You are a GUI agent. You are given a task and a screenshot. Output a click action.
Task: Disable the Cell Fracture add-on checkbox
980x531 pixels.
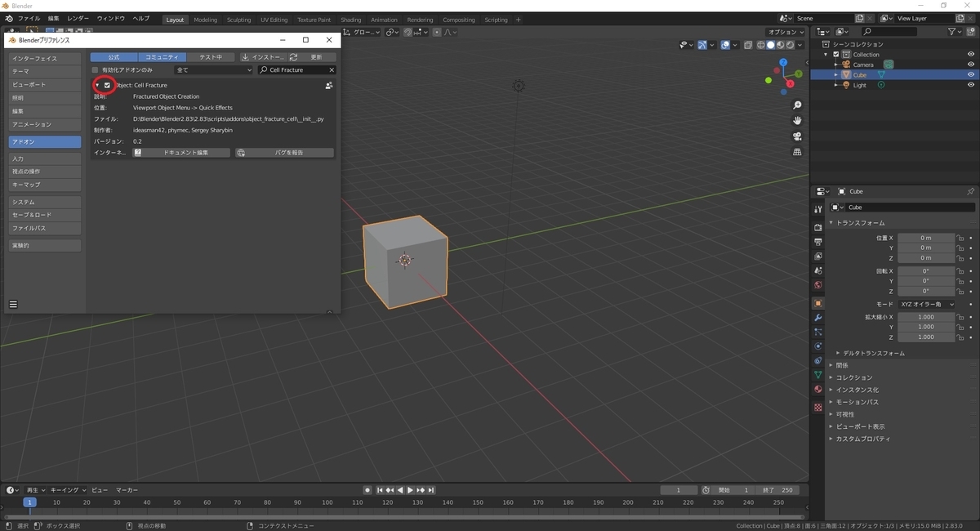point(107,85)
